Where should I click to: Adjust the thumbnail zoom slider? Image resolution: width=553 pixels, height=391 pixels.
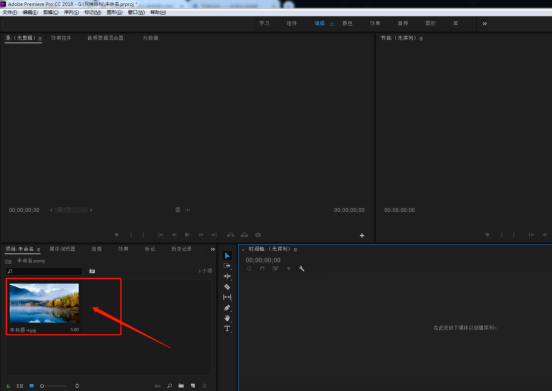click(56, 386)
